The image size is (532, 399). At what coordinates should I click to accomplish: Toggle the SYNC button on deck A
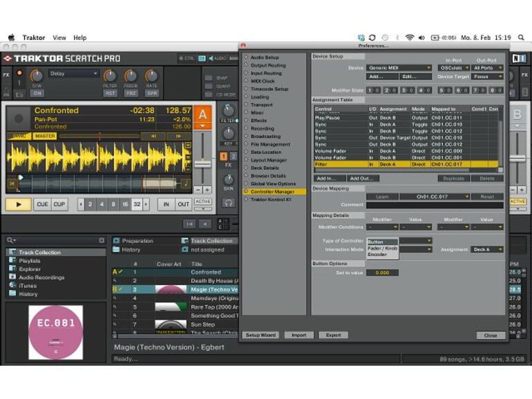coord(18,136)
